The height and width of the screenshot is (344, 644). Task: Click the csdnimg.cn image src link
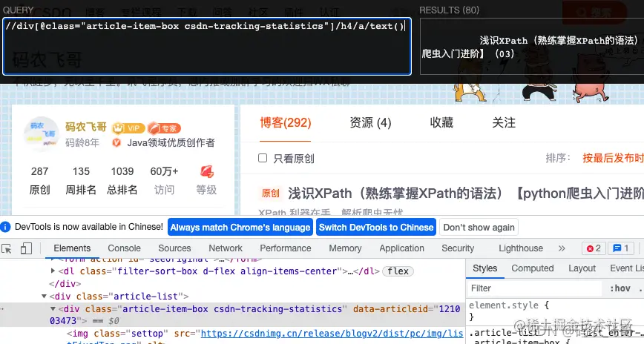[x=332, y=334]
